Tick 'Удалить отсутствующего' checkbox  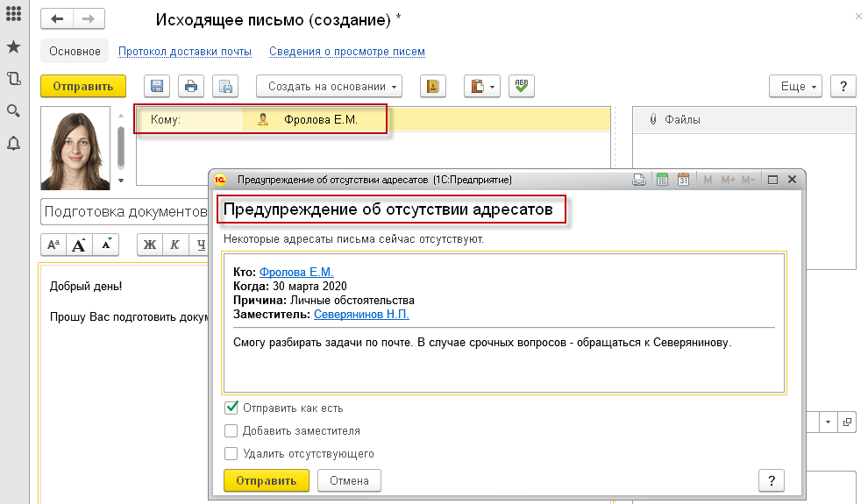tap(231, 453)
